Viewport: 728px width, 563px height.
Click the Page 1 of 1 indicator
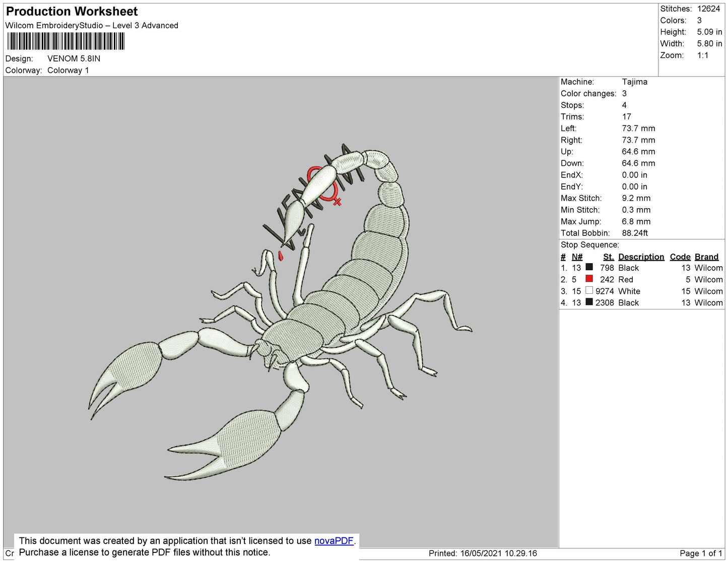click(x=701, y=553)
